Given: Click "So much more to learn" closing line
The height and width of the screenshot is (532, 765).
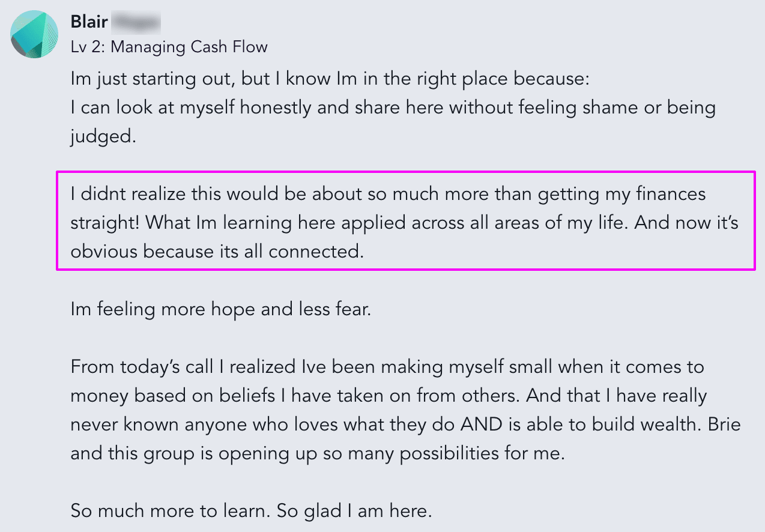Looking at the screenshot, I should point(251,511).
